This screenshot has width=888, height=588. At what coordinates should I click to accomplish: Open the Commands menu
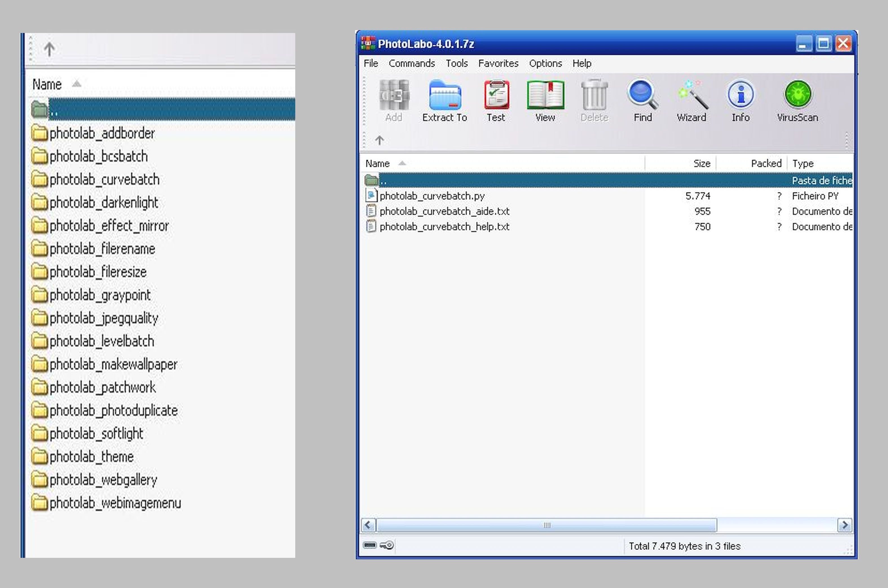pos(411,63)
